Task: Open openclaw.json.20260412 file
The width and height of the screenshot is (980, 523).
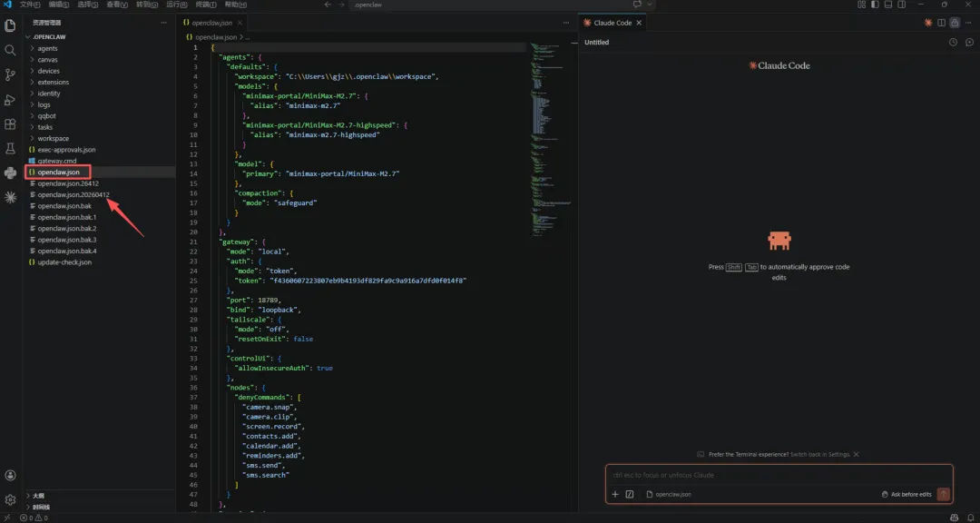Action: [x=100, y=194]
